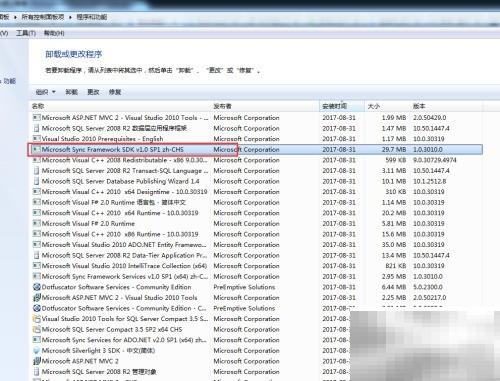The image size is (500, 381).
Task: Click the Dotfuscator Community Edition - C... entry icon
Action: click(37, 308)
